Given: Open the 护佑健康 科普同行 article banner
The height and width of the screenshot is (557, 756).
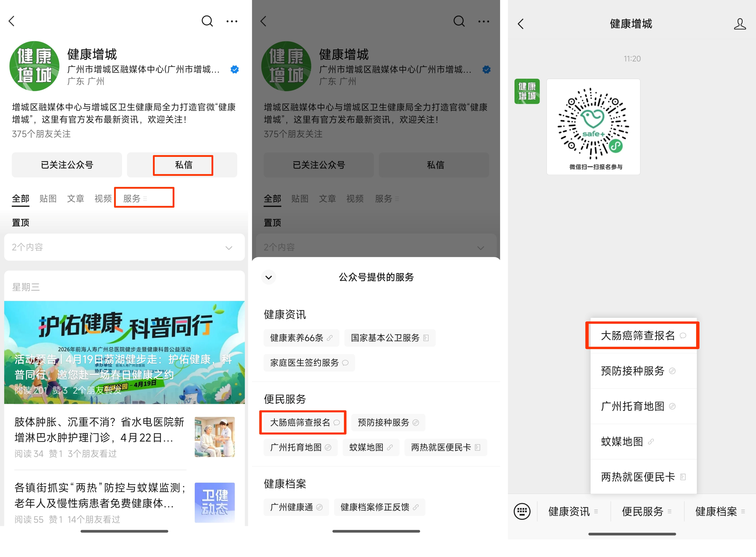Looking at the screenshot, I should point(124,352).
